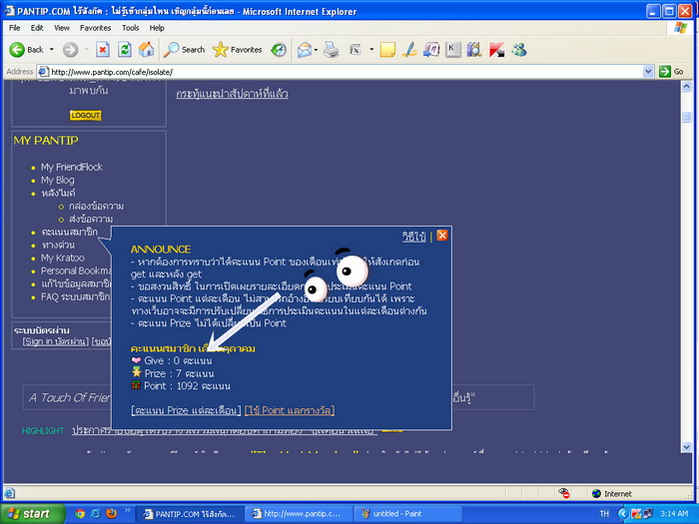Go to the Home page icon
The image size is (699, 524).
pyautogui.click(x=146, y=50)
